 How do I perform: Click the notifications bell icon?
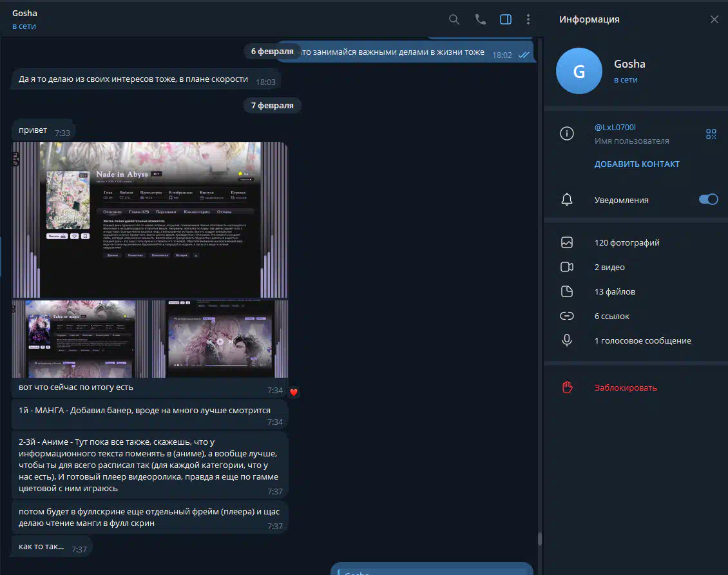[x=567, y=200]
